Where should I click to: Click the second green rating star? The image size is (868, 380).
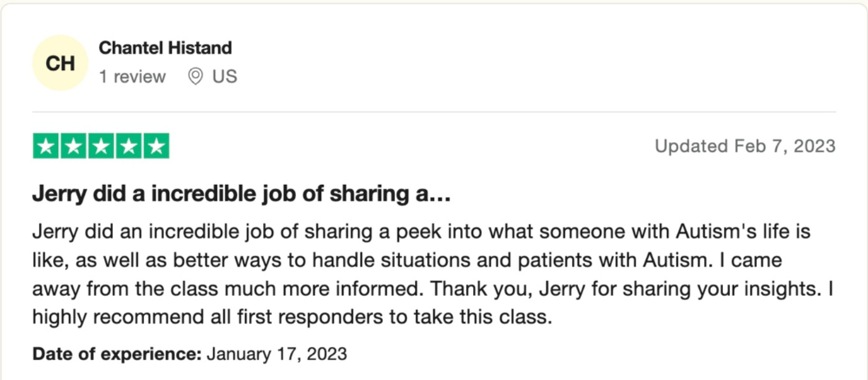74,146
